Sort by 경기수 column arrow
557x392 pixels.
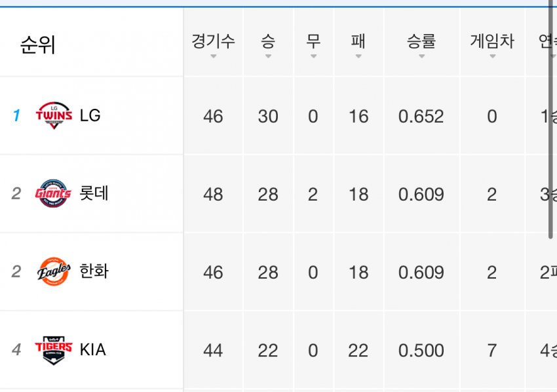(x=213, y=56)
